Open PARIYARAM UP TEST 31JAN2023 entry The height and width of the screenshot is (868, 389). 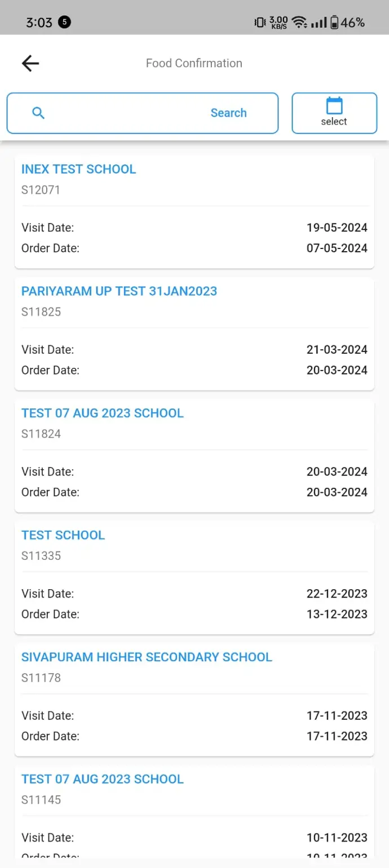click(x=119, y=291)
